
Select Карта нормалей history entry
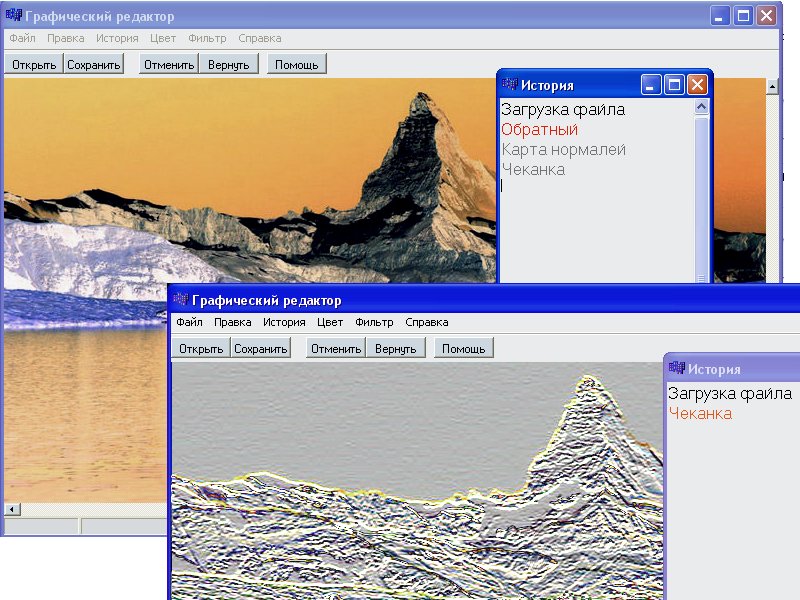563,149
